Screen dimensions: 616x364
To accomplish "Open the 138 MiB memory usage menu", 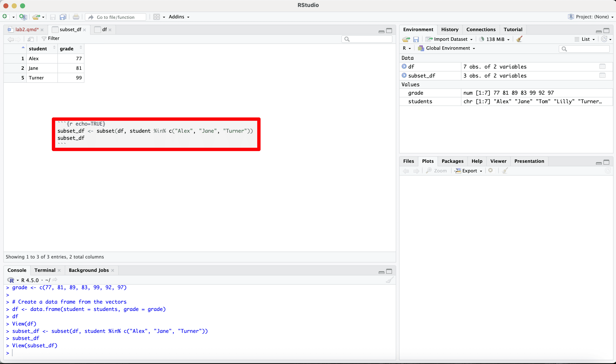I will tap(496, 39).
